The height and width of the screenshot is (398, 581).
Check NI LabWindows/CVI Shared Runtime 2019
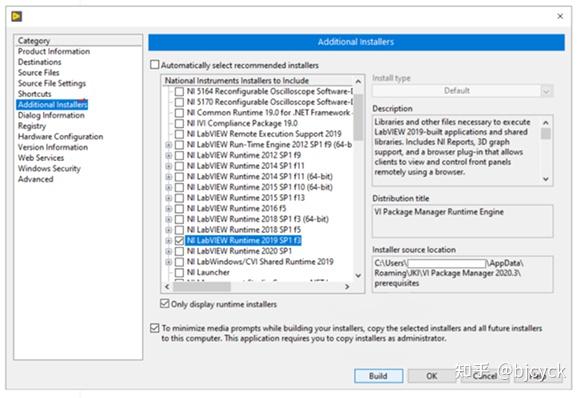tap(179, 262)
